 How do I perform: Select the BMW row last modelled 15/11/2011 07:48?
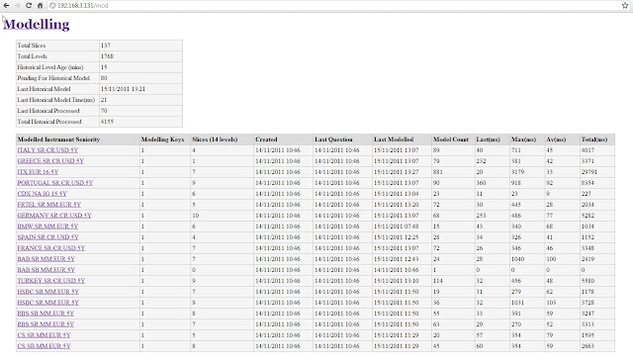pos(396,227)
